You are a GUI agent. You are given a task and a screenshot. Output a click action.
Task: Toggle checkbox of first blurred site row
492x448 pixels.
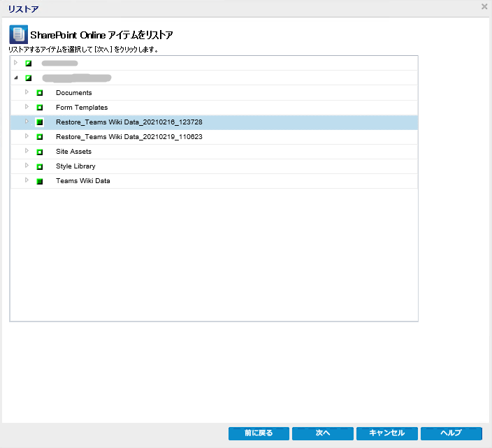pos(29,64)
